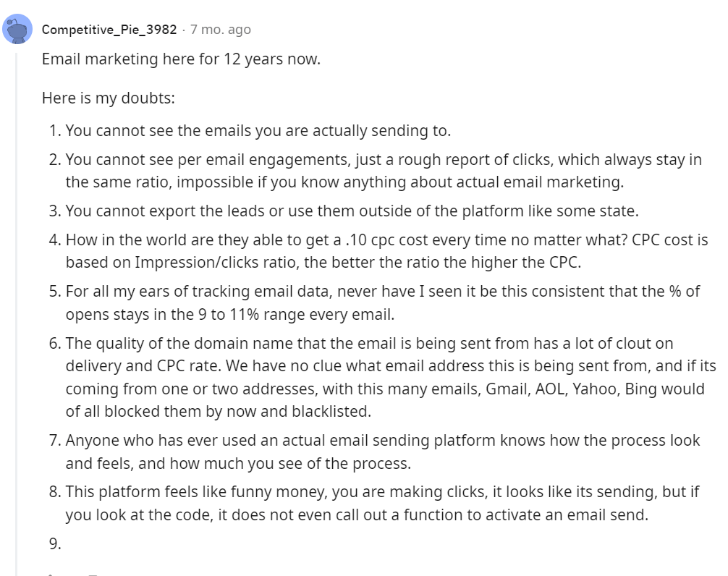Click item 3 about exporting the leads
The image size is (728, 576).
coord(352,211)
